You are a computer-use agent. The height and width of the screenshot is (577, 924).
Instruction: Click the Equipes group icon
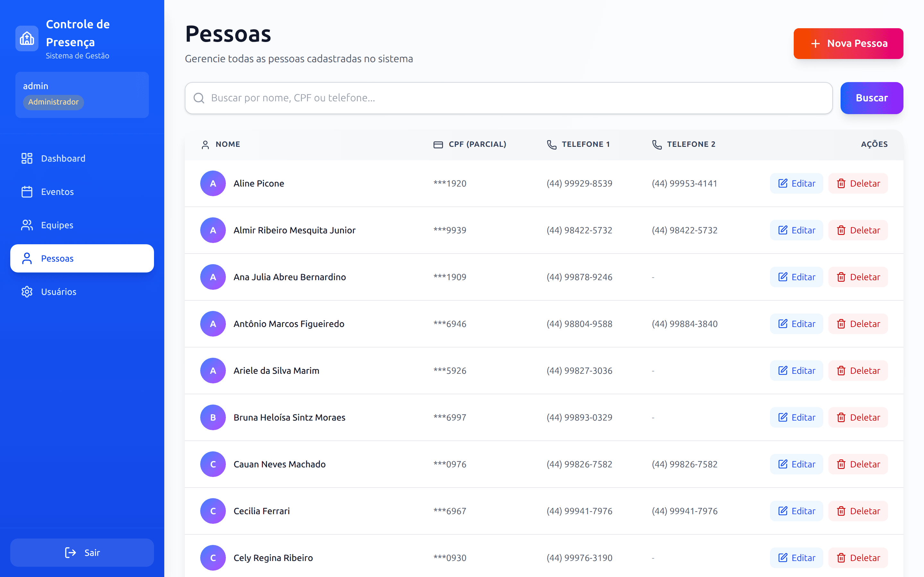click(27, 225)
